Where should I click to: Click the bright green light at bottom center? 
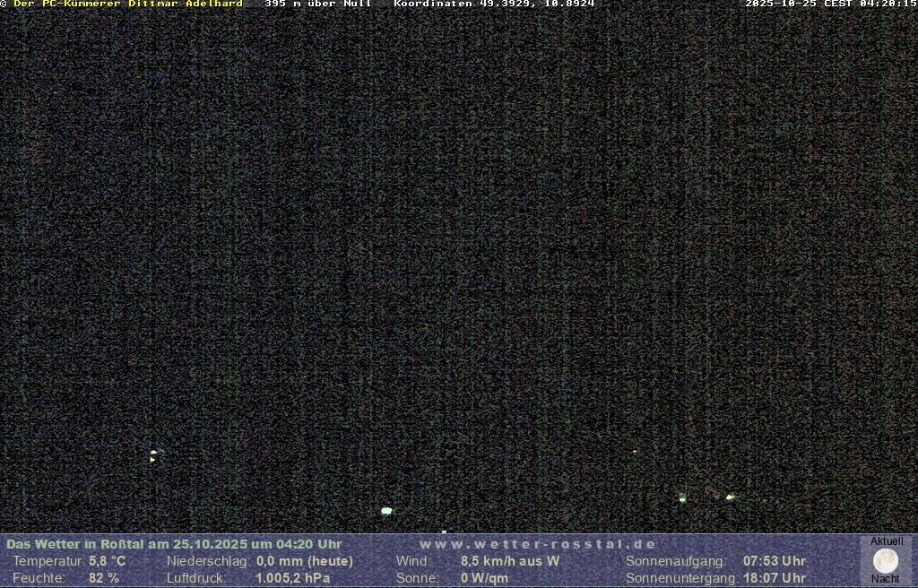coord(386,511)
